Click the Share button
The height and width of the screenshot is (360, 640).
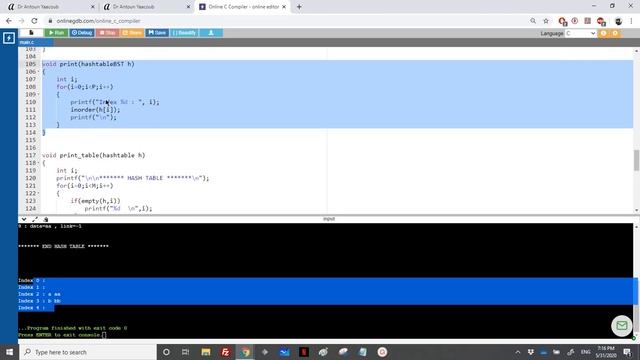(132, 33)
